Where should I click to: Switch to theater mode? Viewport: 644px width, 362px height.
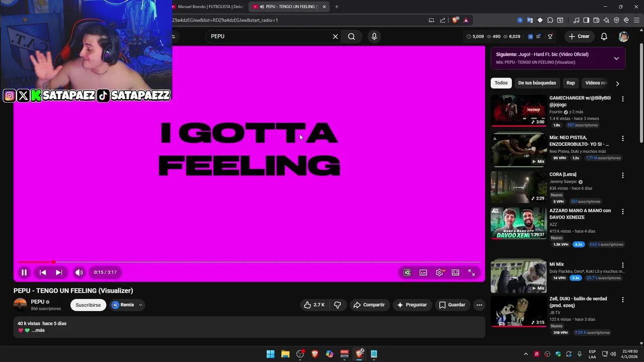coord(455,273)
